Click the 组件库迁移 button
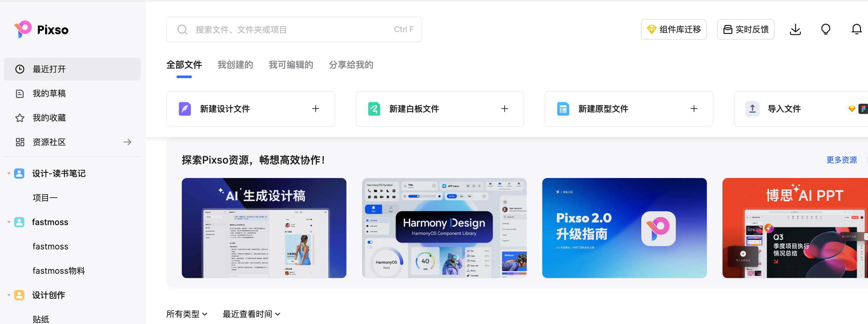Image resolution: width=868 pixels, height=324 pixels. pos(674,30)
